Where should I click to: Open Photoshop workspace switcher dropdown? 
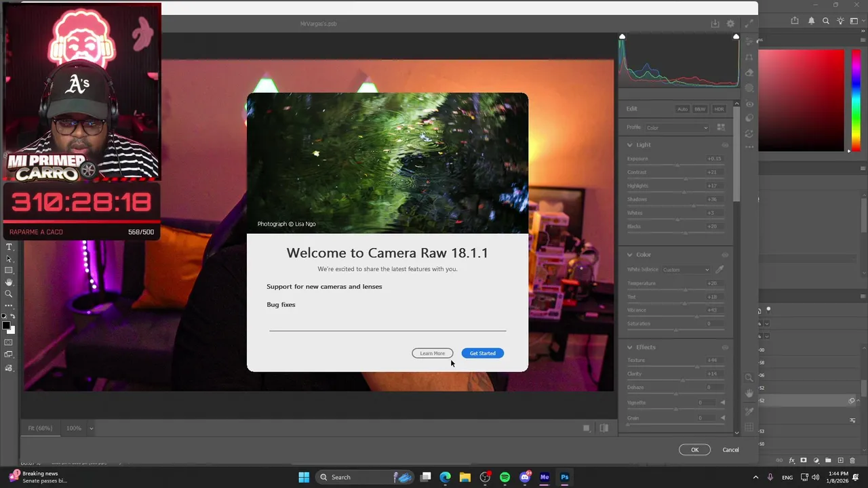856,21
